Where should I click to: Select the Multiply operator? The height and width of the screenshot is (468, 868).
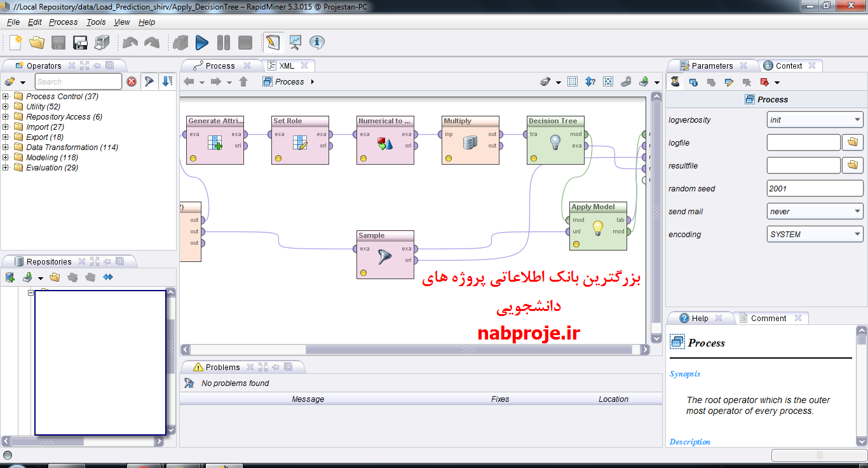470,140
